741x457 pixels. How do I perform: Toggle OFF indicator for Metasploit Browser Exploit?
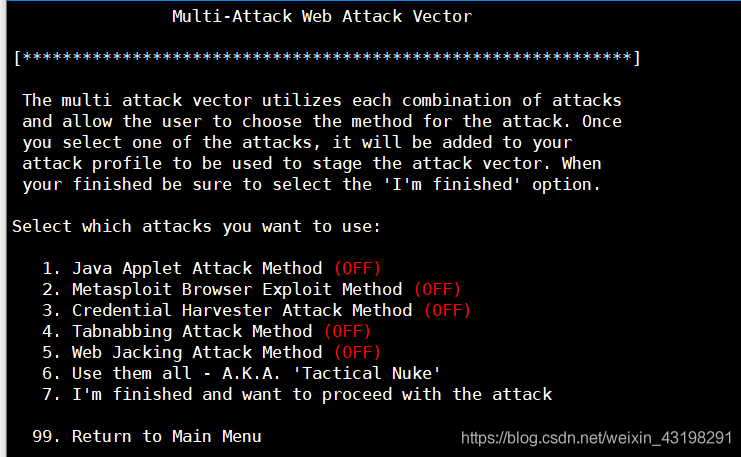click(438, 289)
